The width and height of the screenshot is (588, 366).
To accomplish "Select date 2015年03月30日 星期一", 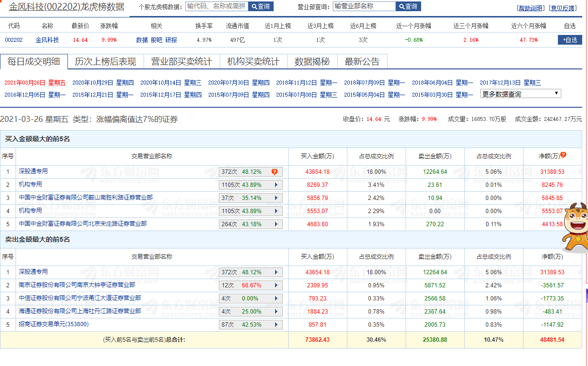I will (x=442, y=95).
